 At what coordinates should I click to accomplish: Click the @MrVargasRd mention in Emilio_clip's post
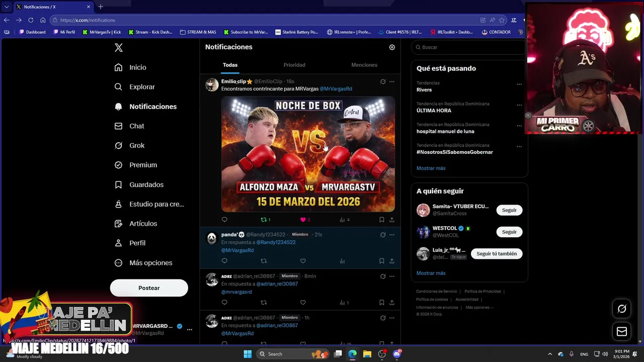336,89
